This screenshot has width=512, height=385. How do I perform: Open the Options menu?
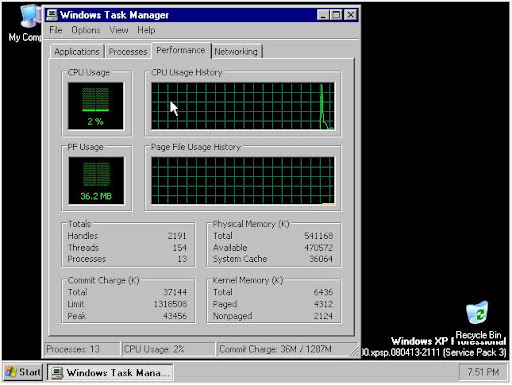click(86, 30)
